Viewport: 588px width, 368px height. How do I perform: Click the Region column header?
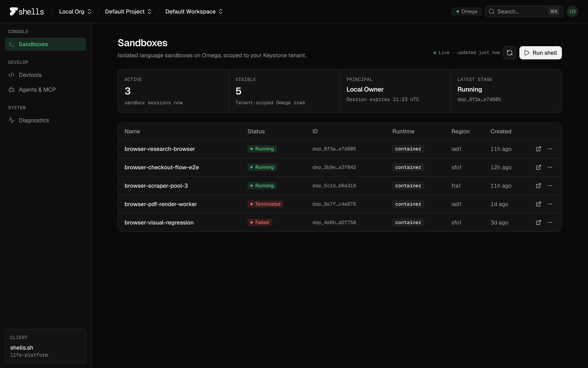click(460, 131)
